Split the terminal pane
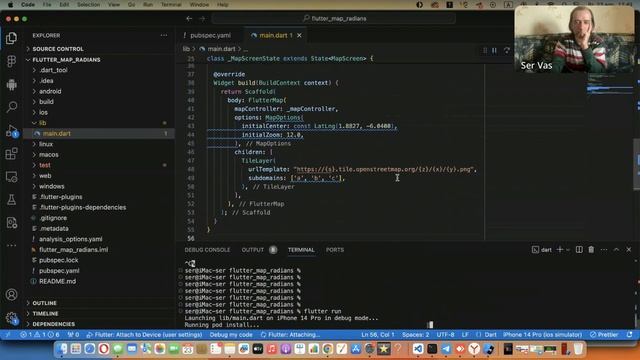The image size is (640, 360). click(x=579, y=249)
